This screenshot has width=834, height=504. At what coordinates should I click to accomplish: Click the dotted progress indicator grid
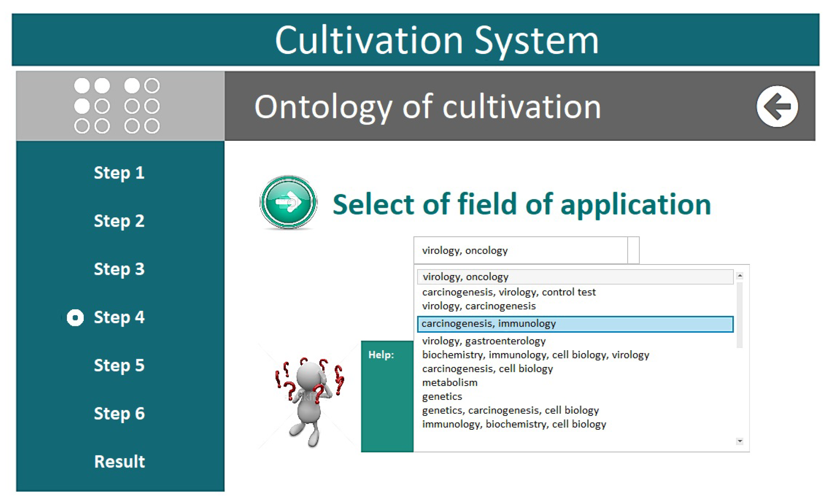pyautogui.click(x=117, y=106)
